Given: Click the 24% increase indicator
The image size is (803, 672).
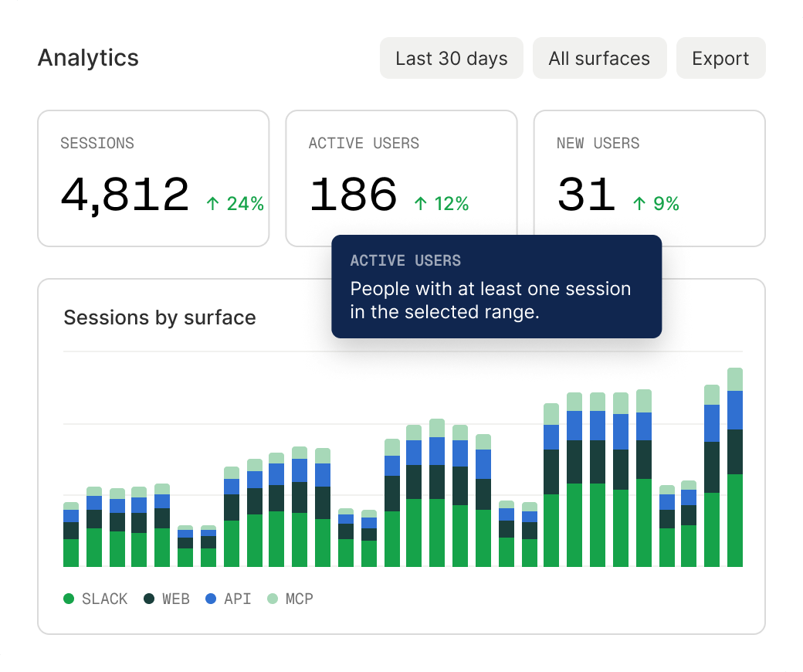Looking at the screenshot, I should pyautogui.click(x=235, y=203).
